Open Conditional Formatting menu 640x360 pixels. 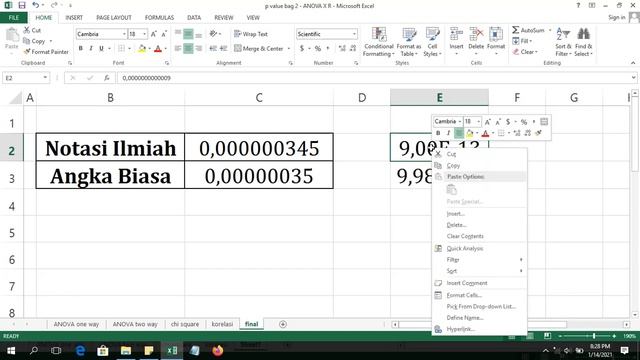tap(379, 42)
